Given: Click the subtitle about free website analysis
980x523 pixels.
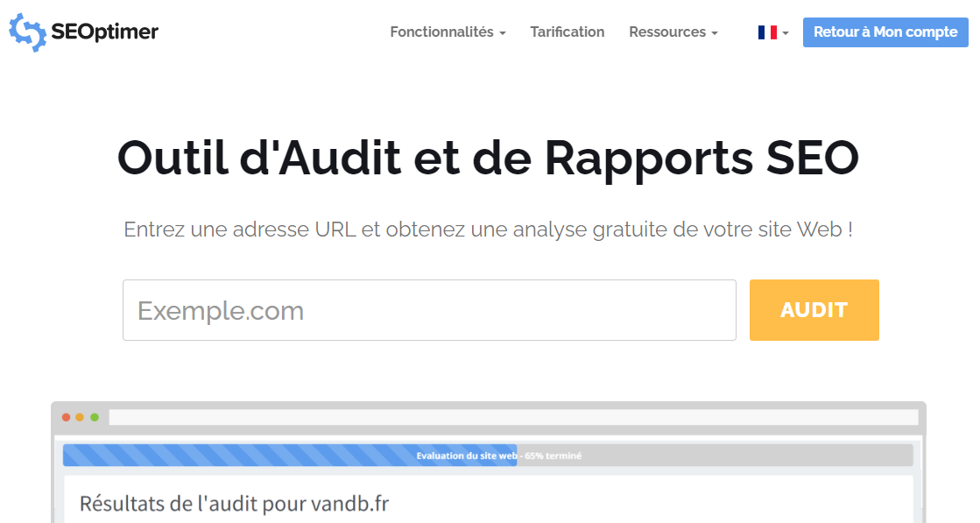Looking at the screenshot, I should coord(488,230).
